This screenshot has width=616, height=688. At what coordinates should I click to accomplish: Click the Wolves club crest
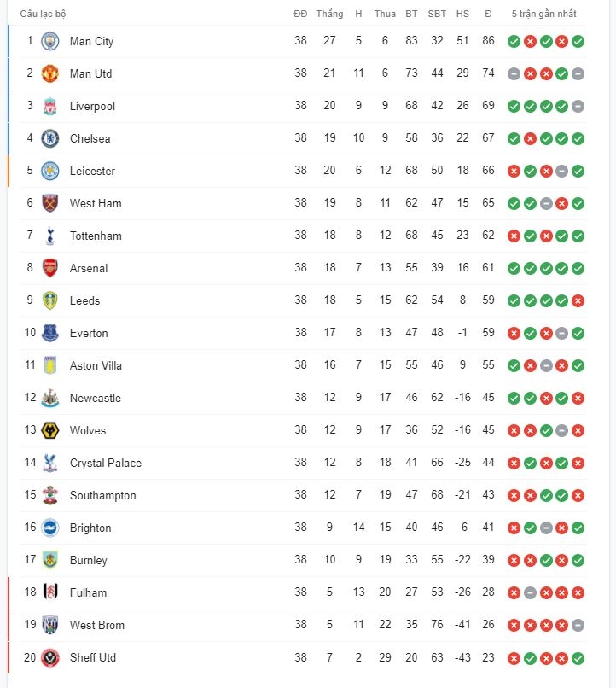(50, 430)
